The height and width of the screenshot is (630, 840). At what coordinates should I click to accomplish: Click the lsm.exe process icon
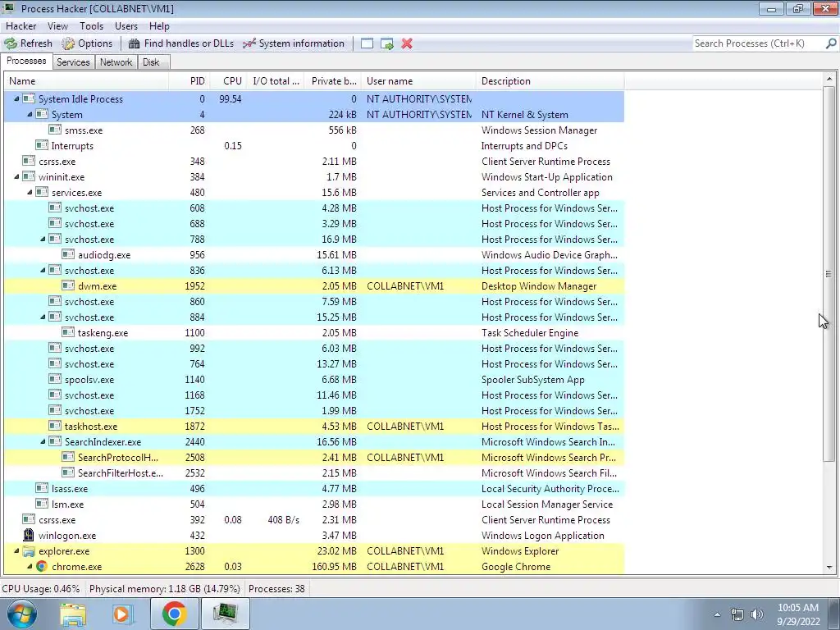42,504
